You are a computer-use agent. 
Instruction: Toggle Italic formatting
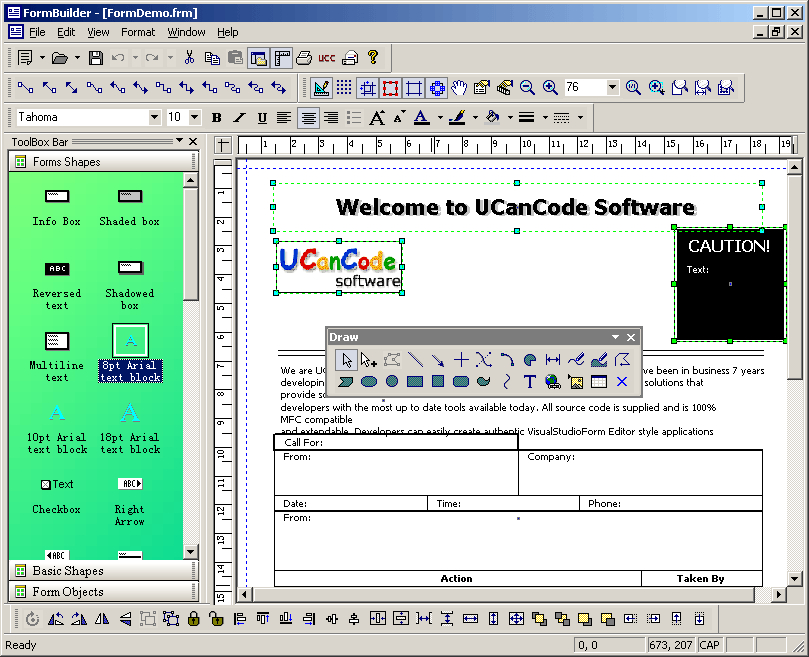[239, 118]
